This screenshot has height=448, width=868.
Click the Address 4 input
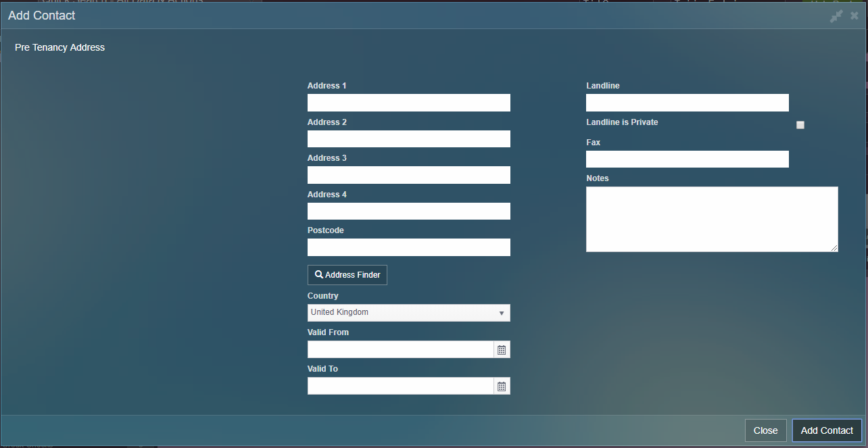coord(408,211)
